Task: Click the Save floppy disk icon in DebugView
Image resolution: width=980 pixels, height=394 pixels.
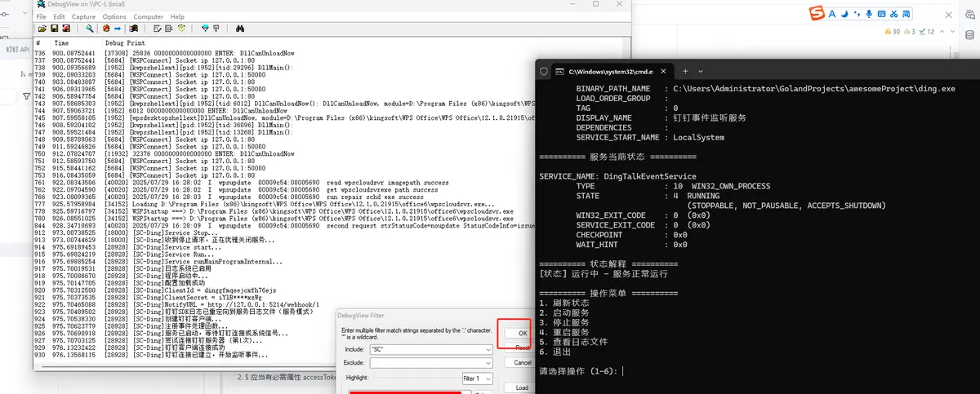Action: click(54, 29)
